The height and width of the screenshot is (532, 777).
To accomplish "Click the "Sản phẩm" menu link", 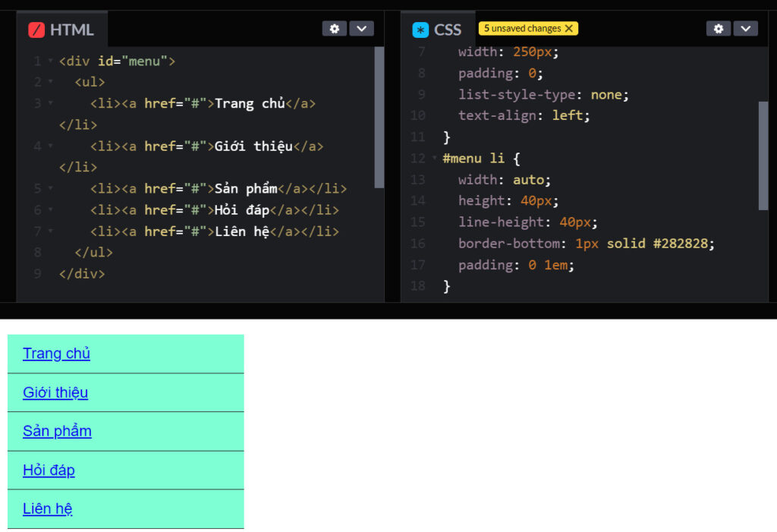I will coord(57,431).
